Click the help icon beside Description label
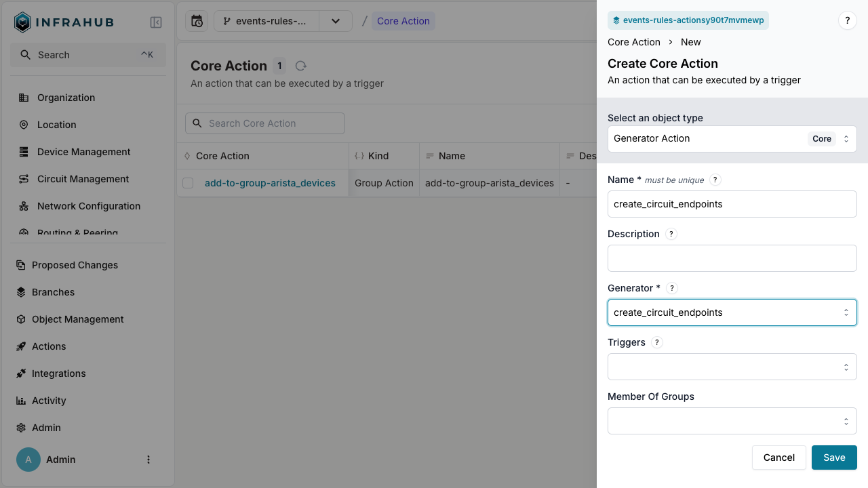 point(671,234)
